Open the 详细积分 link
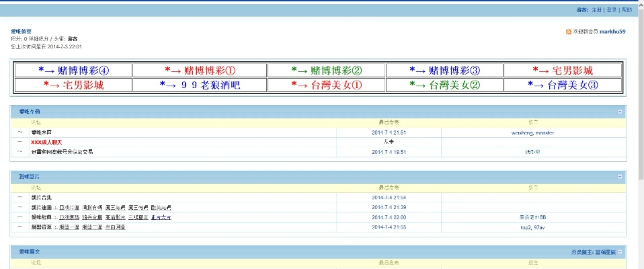644x269 pixels. pos(38,39)
